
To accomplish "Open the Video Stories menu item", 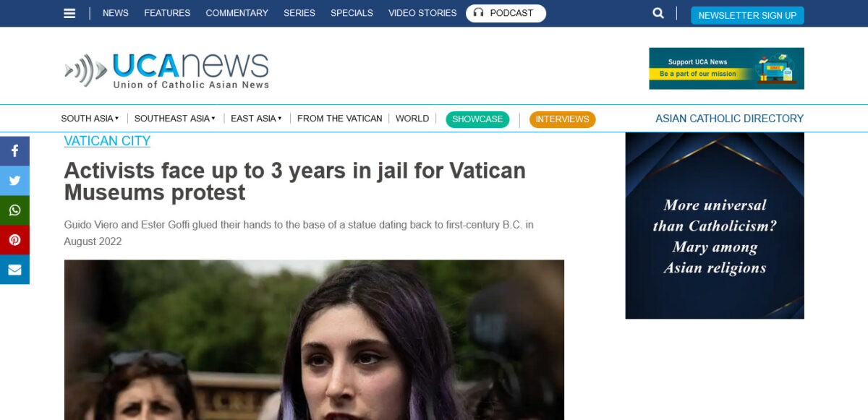I will click(422, 13).
